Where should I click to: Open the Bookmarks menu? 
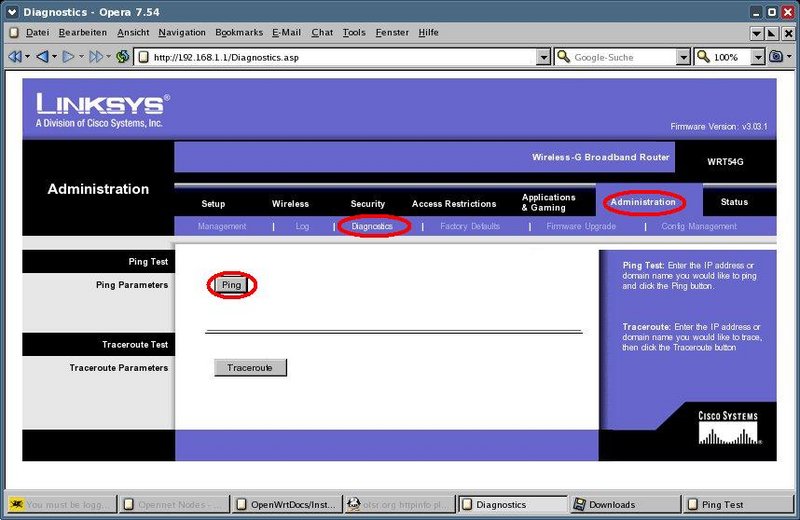(x=239, y=33)
